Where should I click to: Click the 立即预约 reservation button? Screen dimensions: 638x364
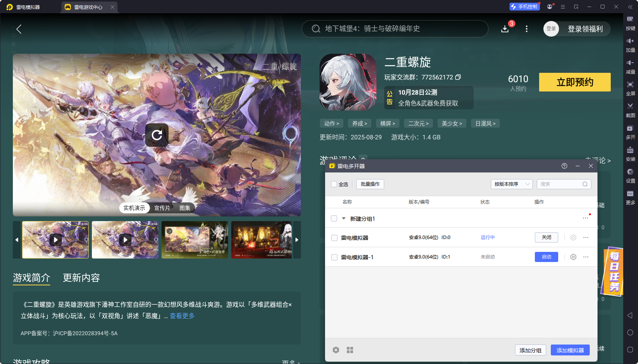(575, 82)
